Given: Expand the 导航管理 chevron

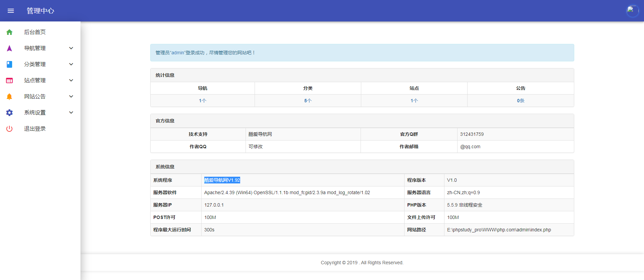Looking at the screenshot, I should [x=71, y=48].
